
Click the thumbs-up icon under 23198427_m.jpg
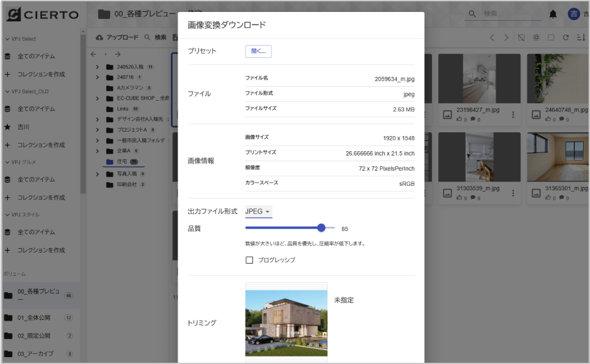(460, 119)
